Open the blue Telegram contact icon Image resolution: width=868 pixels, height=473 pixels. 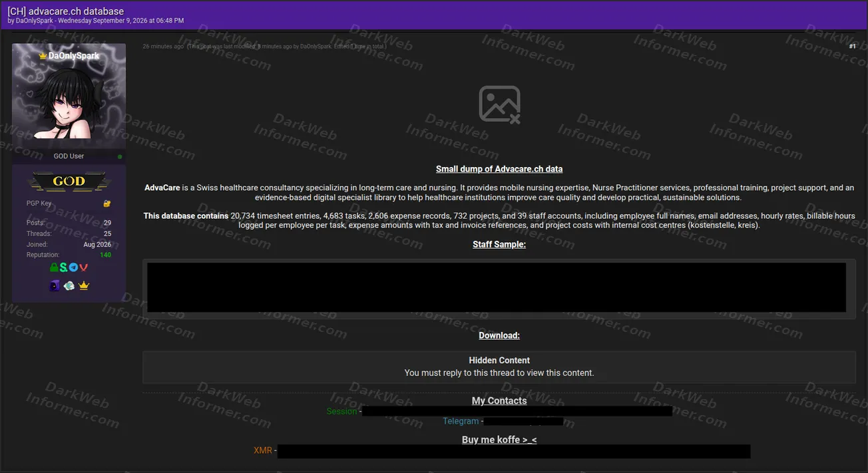73,267
